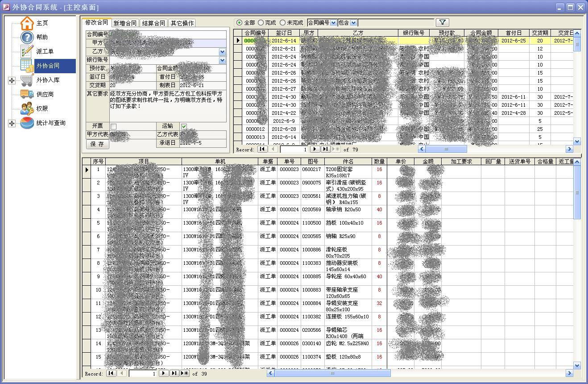Viewport: 588px width, 384px height.
Task: Open the 银行账号 dropdown in form
Action: tap(223, 60)
